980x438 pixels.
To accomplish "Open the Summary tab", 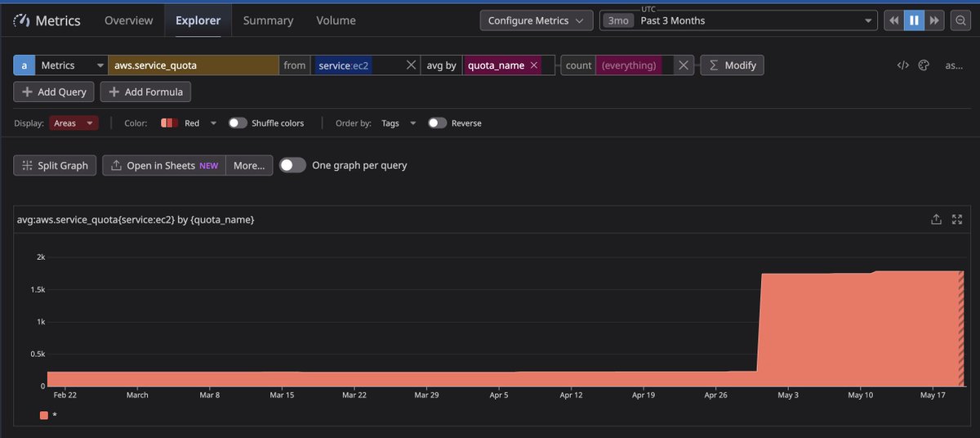I will coord(268,20).
